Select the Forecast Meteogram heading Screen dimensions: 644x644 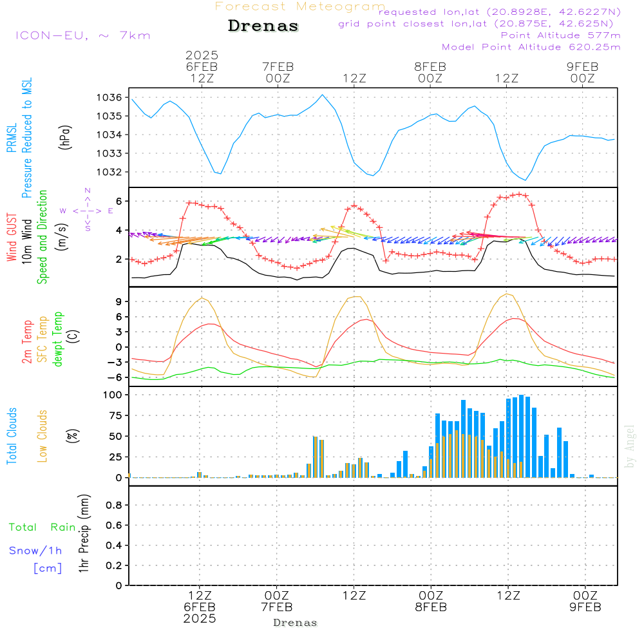point(299,7)
